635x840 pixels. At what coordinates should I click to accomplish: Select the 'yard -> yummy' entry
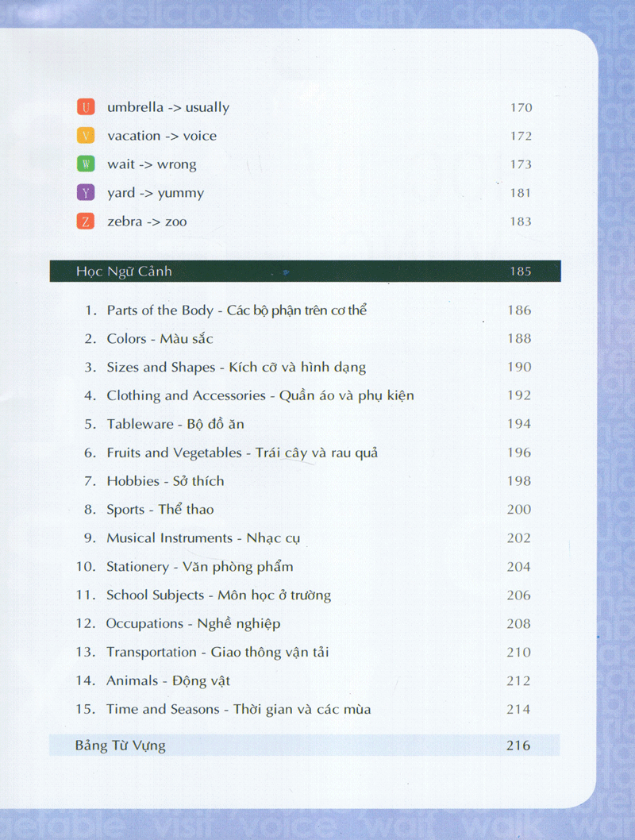coord(156,194)
